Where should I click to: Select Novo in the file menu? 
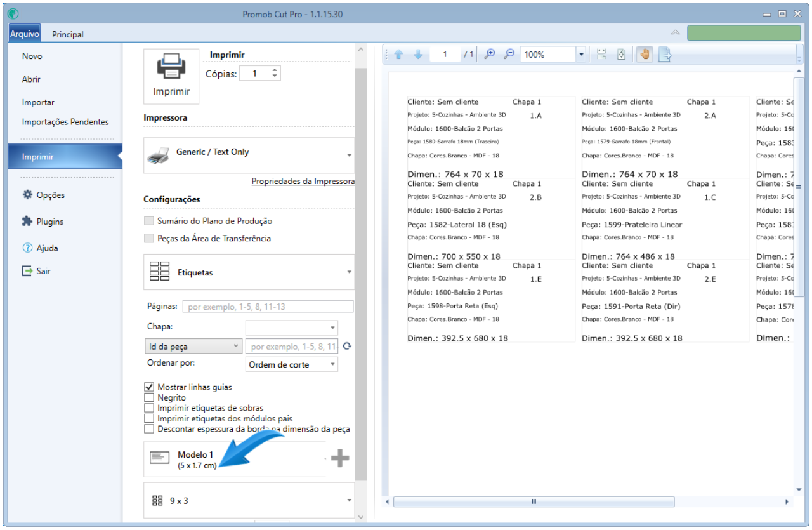pos(32,56)
